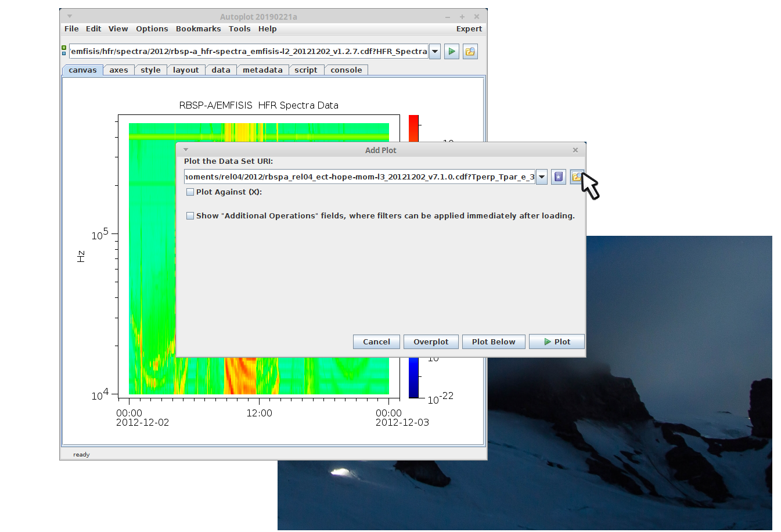Open the Bookmarks menu
This screenshot has width=781, height=532.
198,29
